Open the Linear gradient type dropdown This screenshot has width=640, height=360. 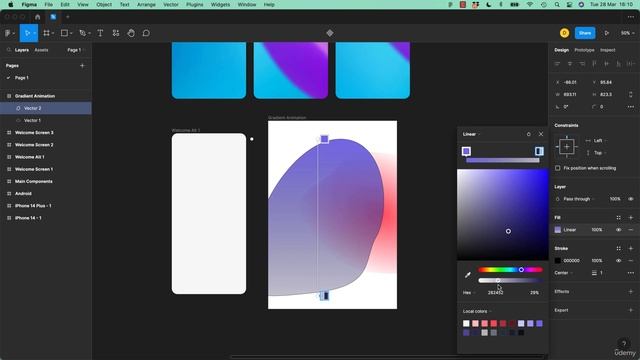point(471,134)
